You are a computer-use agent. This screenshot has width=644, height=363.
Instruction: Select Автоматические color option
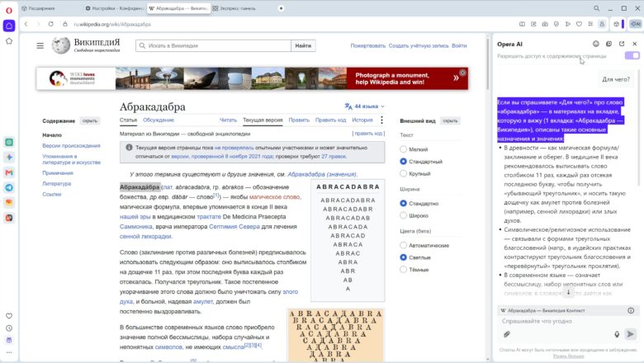pos(403,245)
